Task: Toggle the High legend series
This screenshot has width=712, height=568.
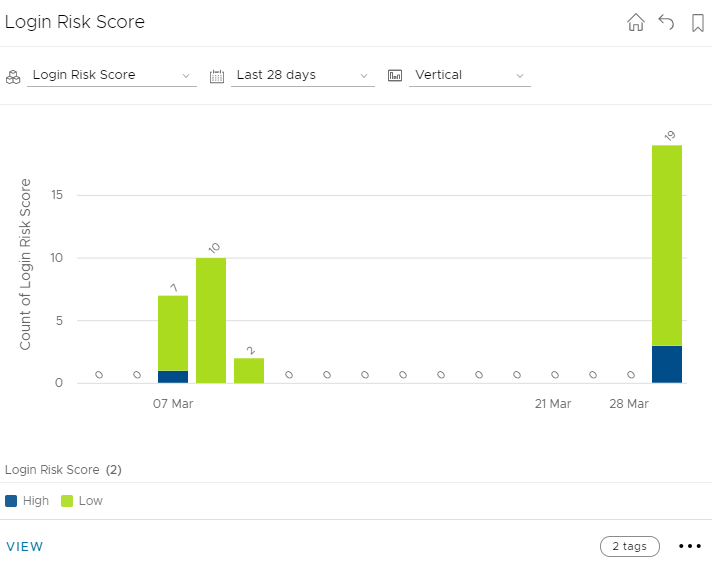Action: pos(35,501)
